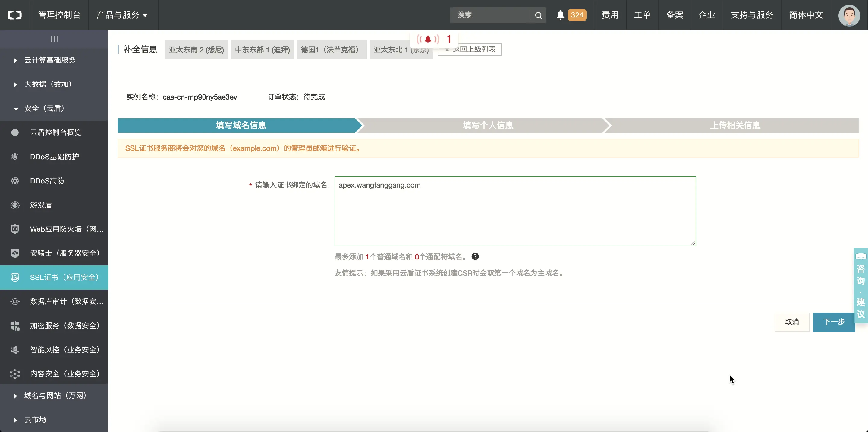The image size is (868, 432).
Task: Open the notifications bell icon
Action: coord(560,15)
